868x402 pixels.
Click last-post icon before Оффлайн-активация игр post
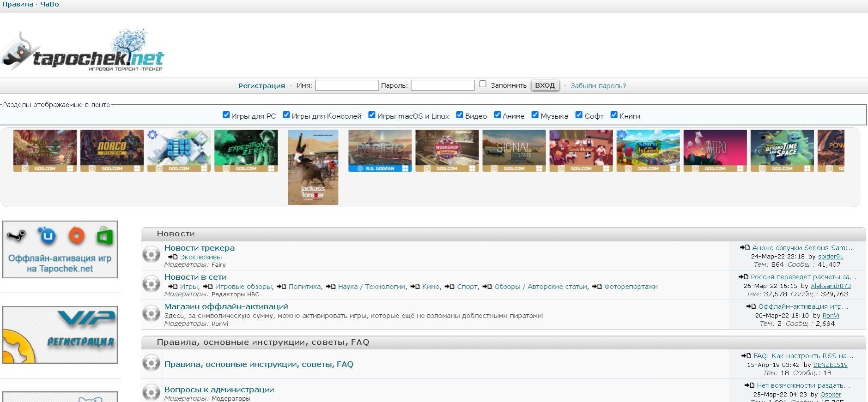pos(751,306)
